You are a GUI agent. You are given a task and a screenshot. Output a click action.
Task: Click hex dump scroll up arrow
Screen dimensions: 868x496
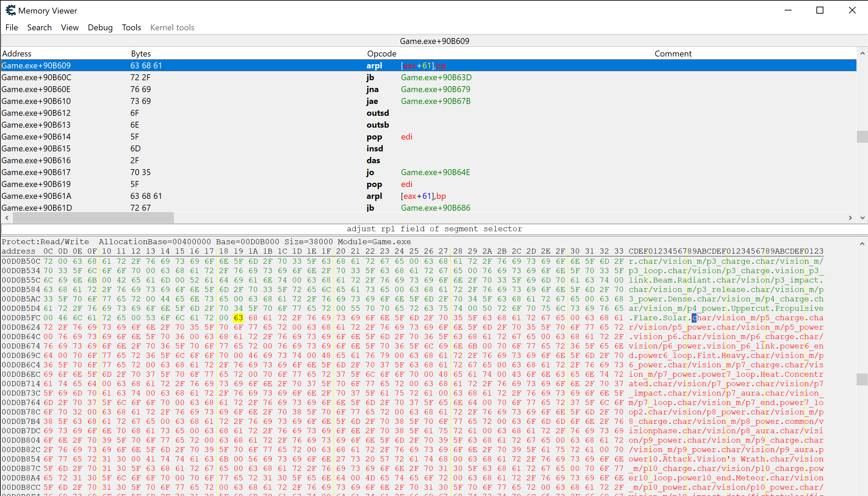click(862, 244)
